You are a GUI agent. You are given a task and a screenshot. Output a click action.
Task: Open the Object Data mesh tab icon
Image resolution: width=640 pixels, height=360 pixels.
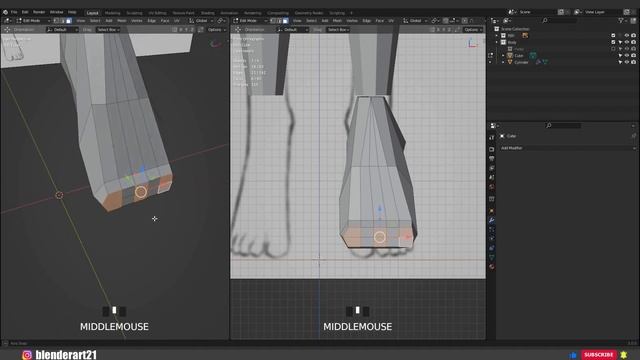coord(492,257)
